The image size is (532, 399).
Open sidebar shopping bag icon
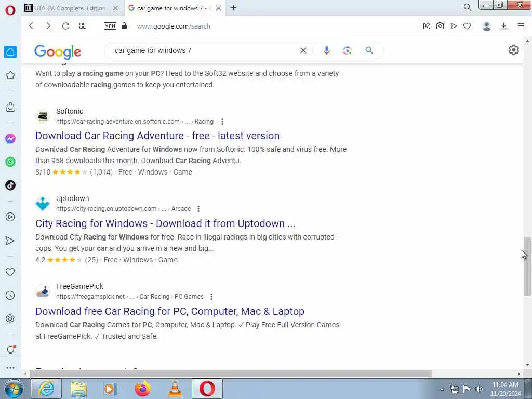click(10, 107)
